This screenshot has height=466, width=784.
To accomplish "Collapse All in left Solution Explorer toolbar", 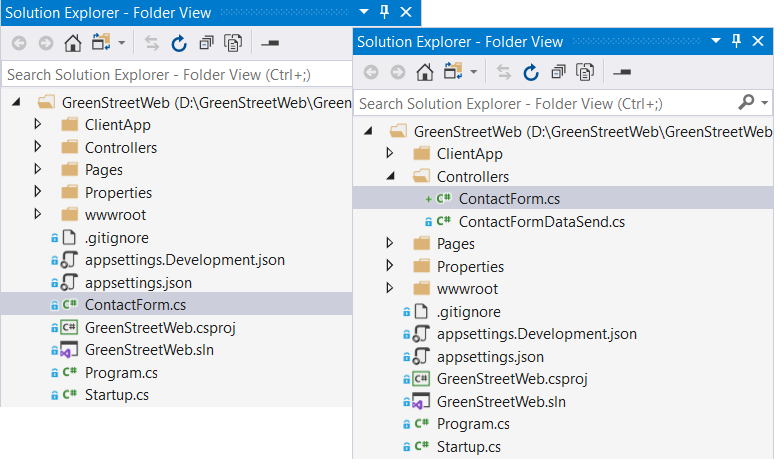I will coord(206,44).
